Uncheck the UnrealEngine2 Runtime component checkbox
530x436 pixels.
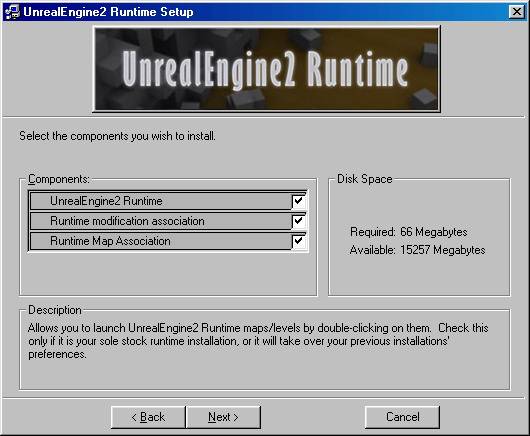pyautogui.click(x=298, y=201)
